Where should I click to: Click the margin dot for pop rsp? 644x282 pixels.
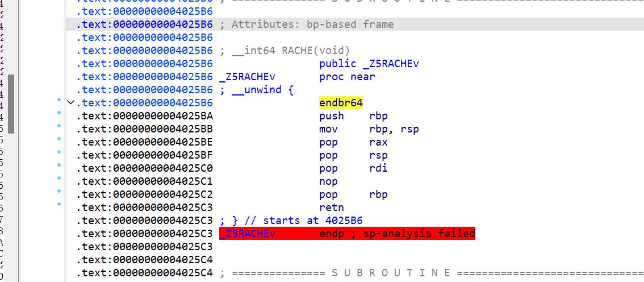[x=59, y=152]
